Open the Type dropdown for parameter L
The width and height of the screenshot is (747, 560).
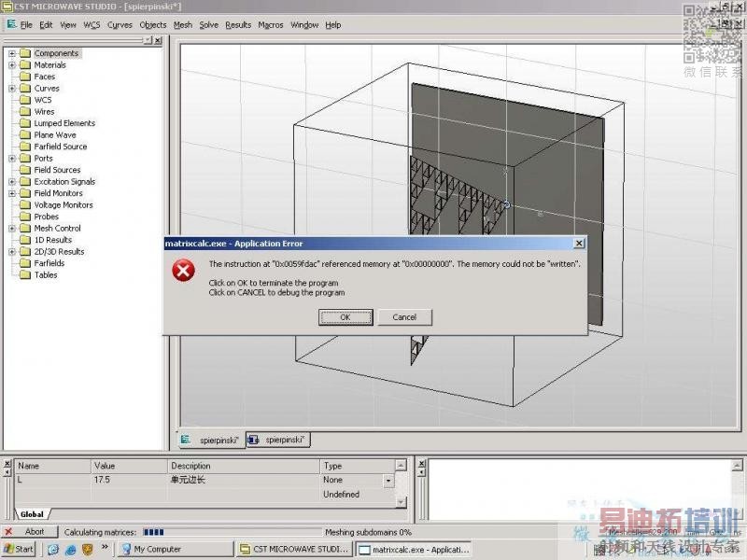coord(388,481)
